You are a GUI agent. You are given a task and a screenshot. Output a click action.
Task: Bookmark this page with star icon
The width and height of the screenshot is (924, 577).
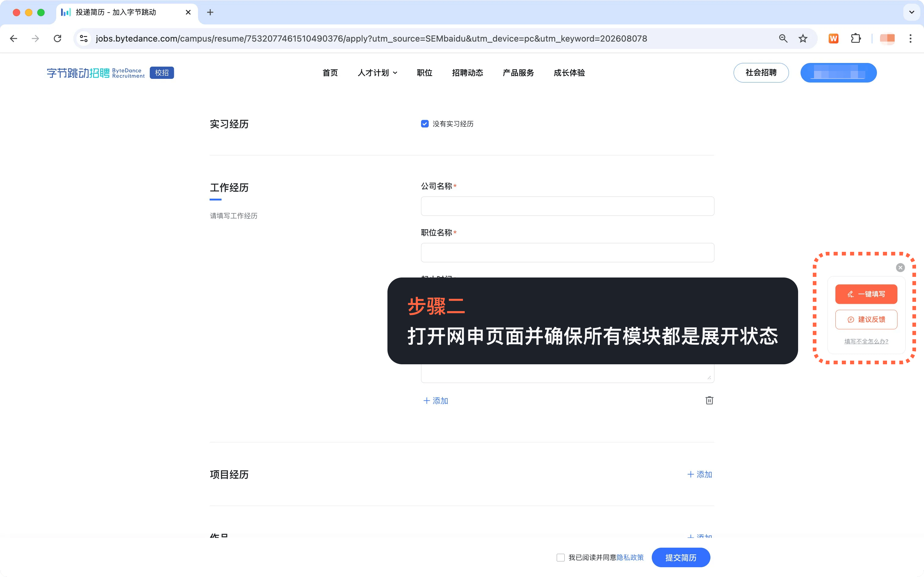(x=803, y=39)
